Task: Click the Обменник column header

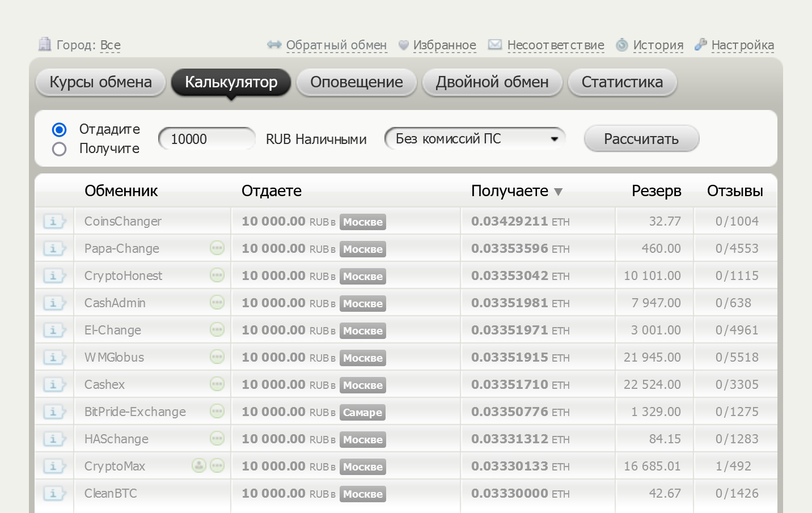Action: click(121, 190)
